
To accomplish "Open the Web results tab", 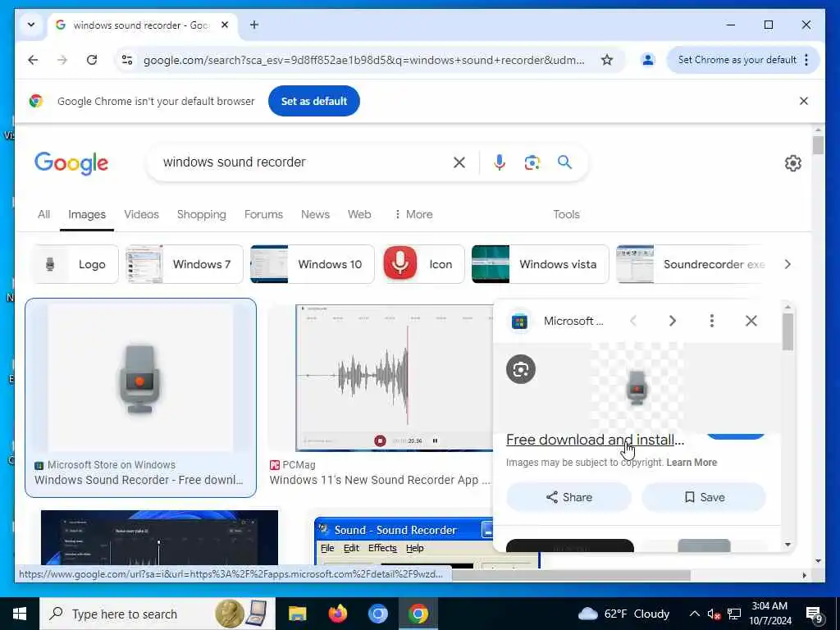I will [359, 214].
